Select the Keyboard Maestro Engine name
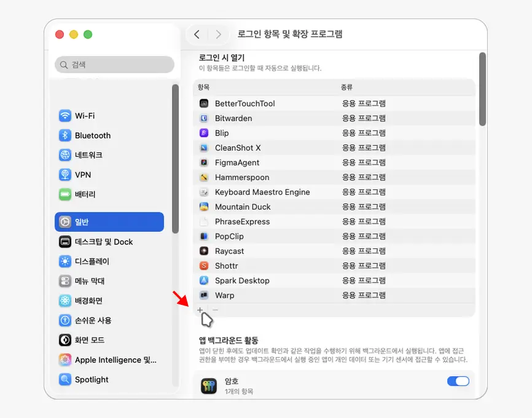 coord(262,192)
